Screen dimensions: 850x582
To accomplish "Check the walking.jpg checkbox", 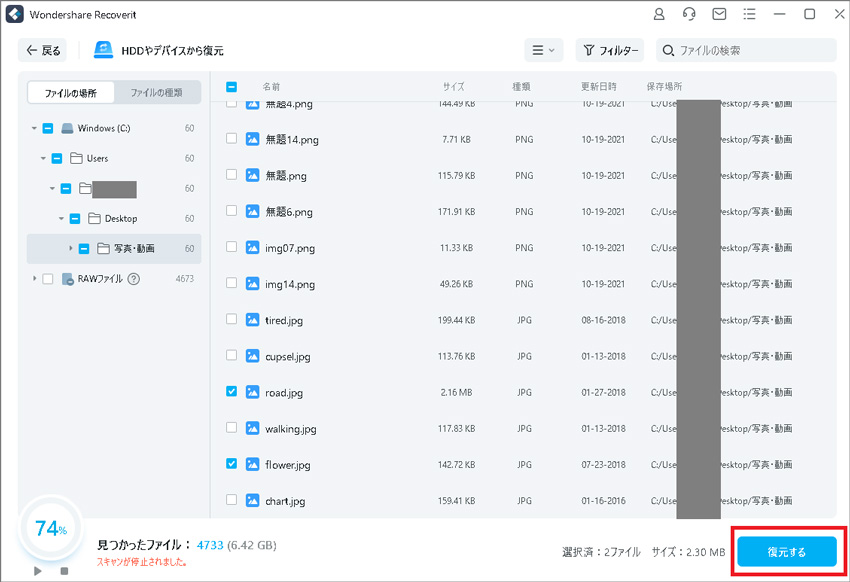I will point(231,428).
